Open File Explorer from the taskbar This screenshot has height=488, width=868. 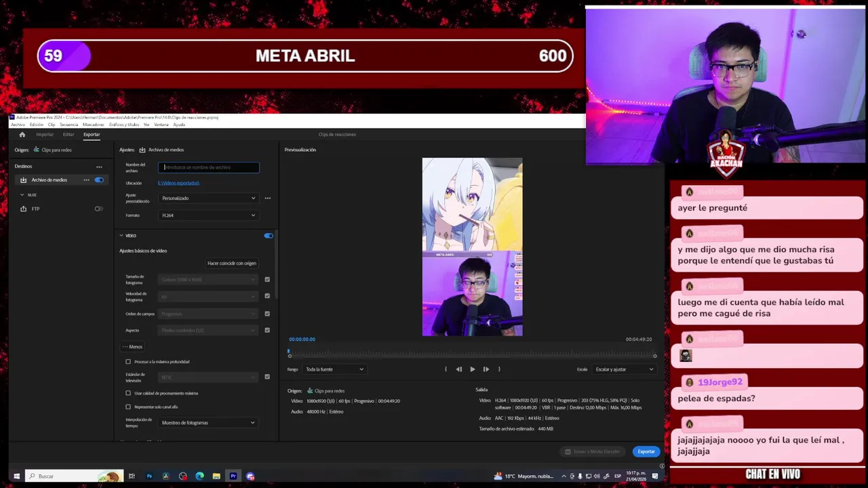pos(216,476)
